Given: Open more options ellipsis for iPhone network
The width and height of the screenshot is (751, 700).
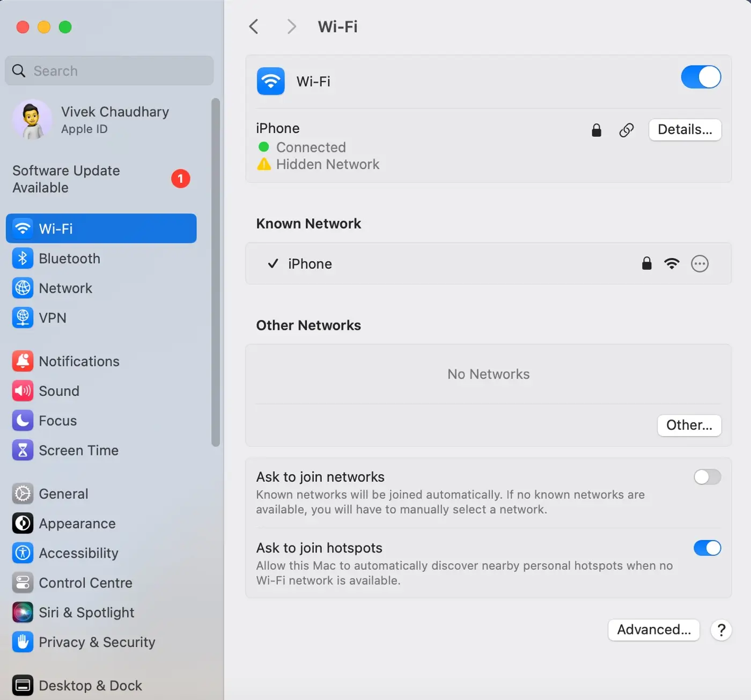Looking at the screenshot, I should pos(700,263).
